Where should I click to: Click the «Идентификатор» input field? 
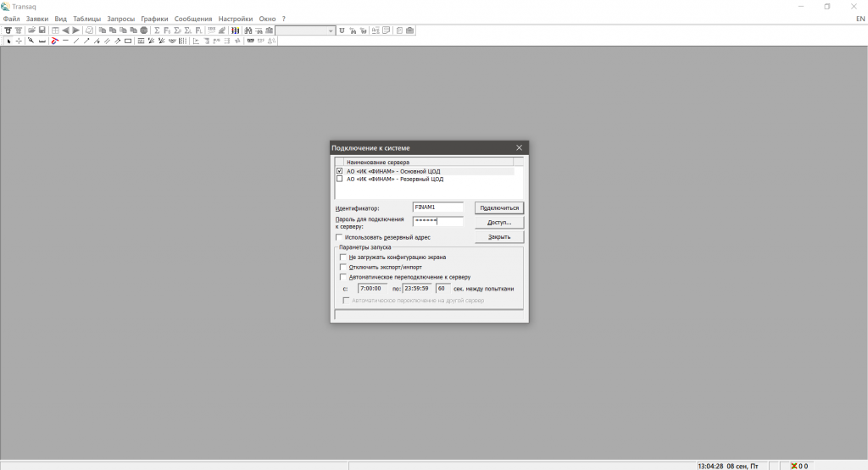click(x=437, y=207)
